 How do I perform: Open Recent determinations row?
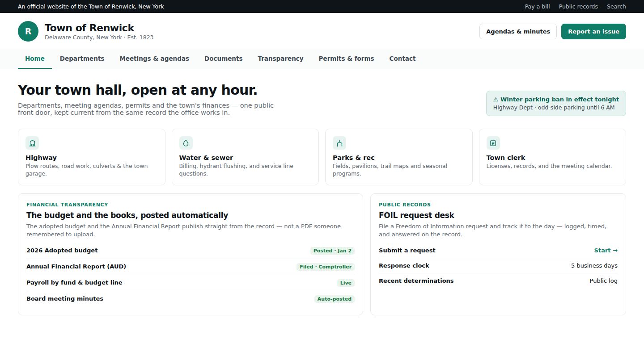tap(498, 281)
